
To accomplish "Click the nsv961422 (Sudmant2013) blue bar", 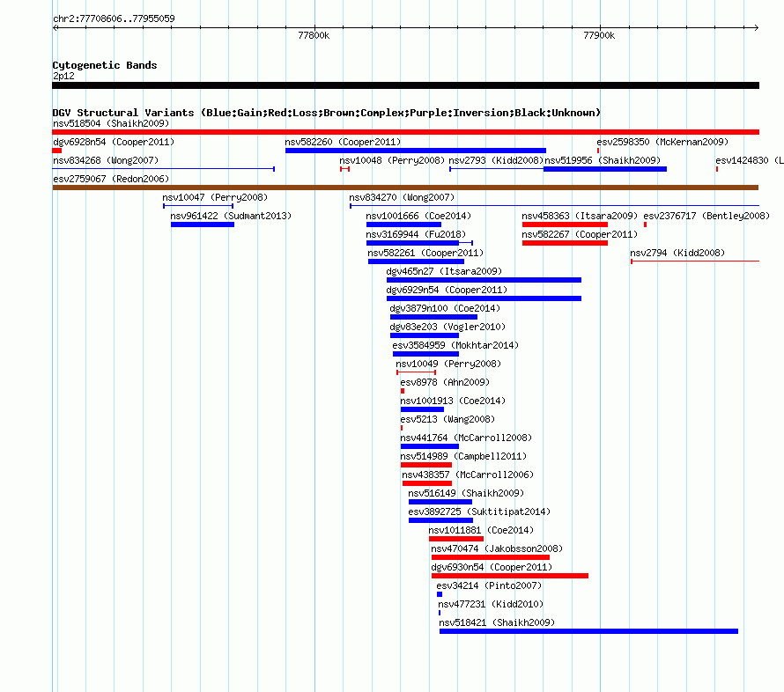I will click(x=203, y=225).
